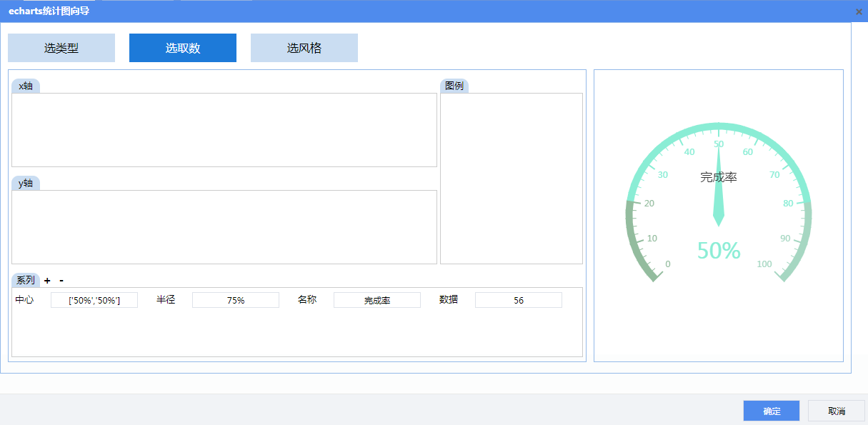Add a new series with plus icon

pyautogui.click(x=47, y=281)
